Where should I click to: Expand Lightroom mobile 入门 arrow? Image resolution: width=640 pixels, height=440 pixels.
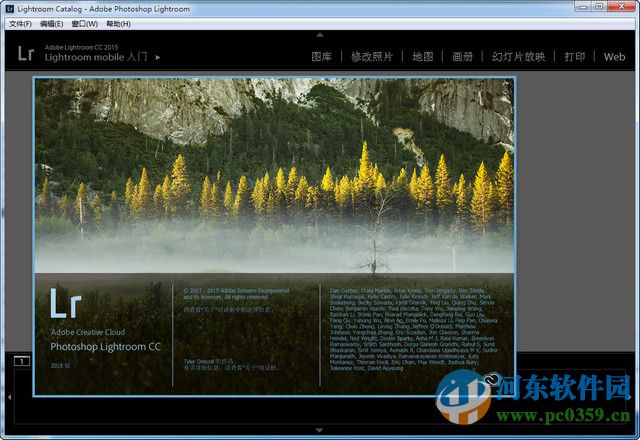pos(158,58)
